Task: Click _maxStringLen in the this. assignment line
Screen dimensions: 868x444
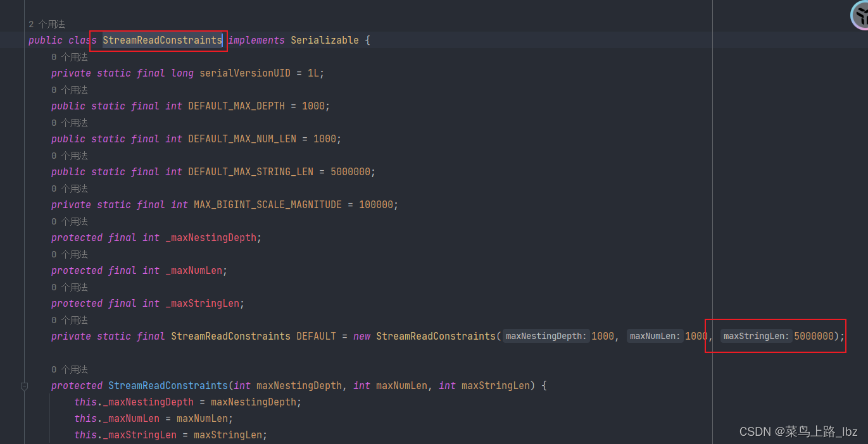Action: (139, 435)
